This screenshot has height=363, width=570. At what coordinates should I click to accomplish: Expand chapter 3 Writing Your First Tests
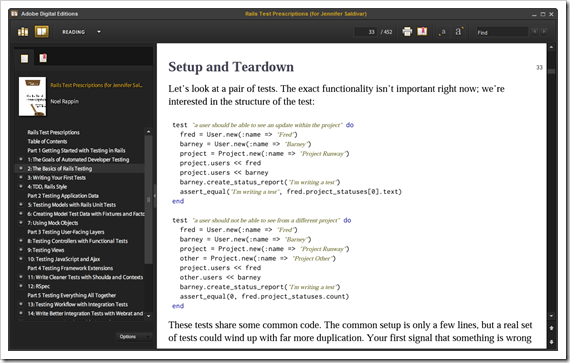pyautogui.click(x=21, y=178)
